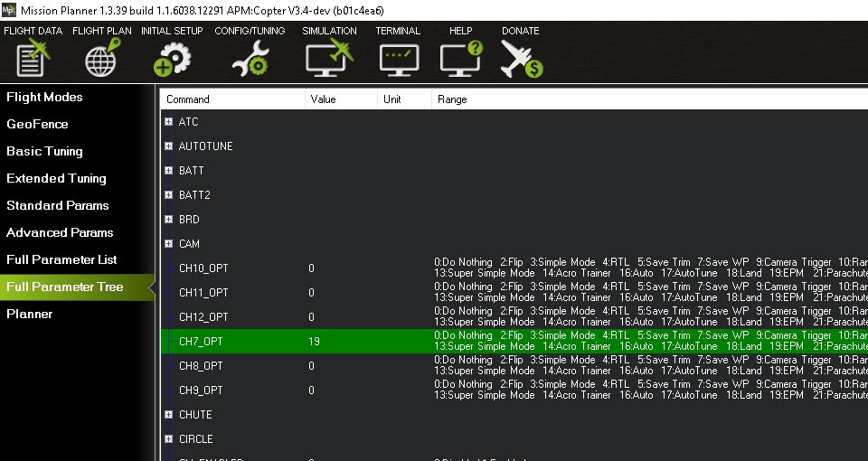
Task: Launch the Simulation monitor icon
Action: (x=329, y=59)
